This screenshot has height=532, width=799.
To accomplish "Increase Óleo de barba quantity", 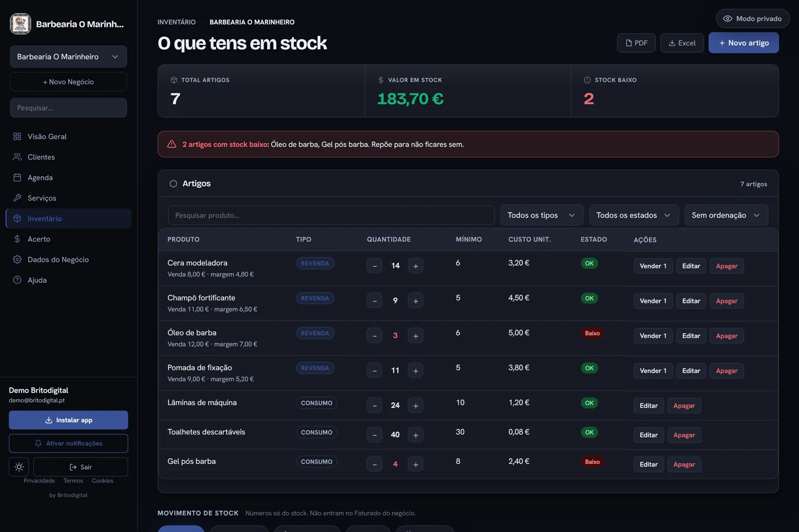I will [x=415, y=336].
